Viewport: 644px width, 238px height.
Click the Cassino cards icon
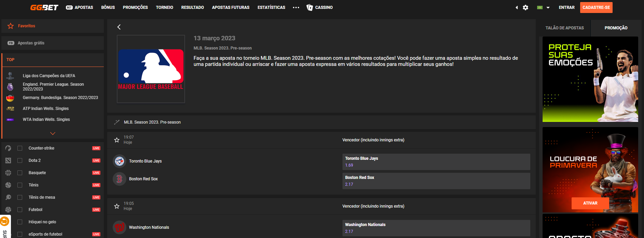click(x=310, y=8)
